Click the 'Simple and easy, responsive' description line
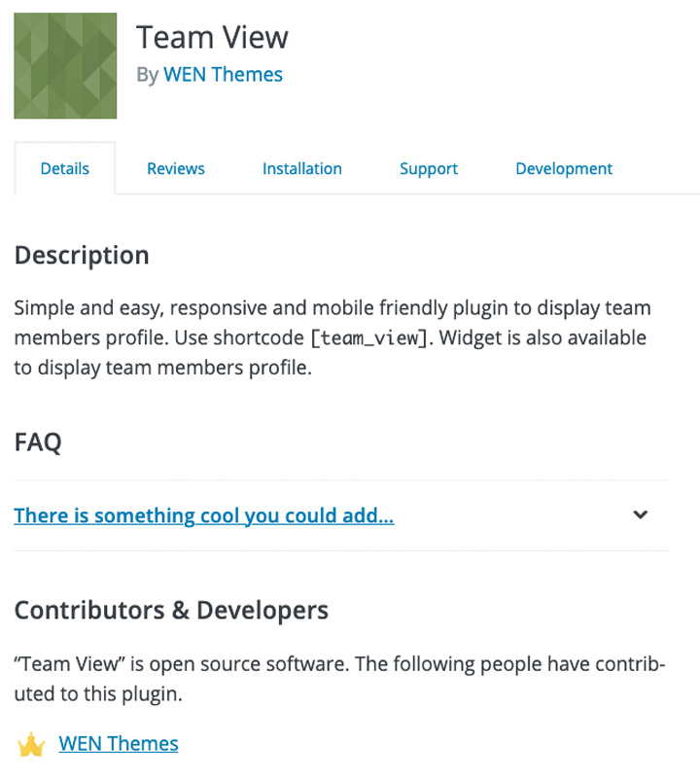Image resolution: width=700 pixels, height=778 pixels. pos(332,308)
